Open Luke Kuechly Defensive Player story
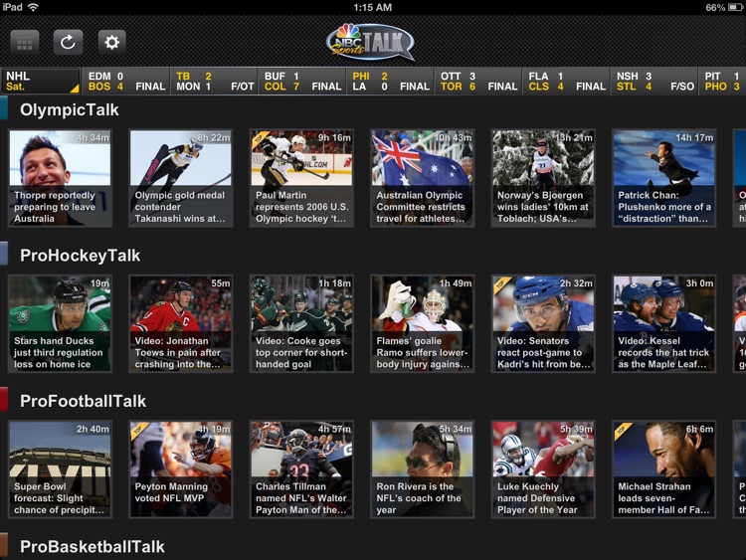The width and height of the screenshot is (746, 560). (543, 469)
